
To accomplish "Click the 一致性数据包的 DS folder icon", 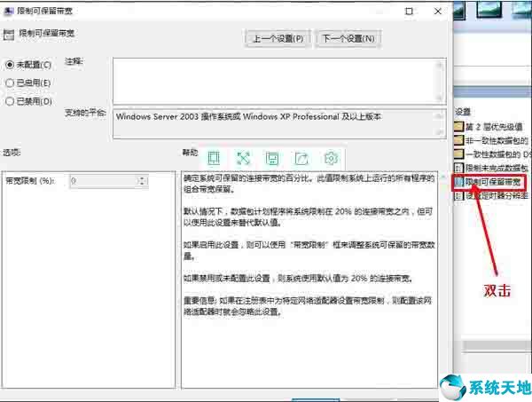I will pyautogui.click(x=458, y=154).
